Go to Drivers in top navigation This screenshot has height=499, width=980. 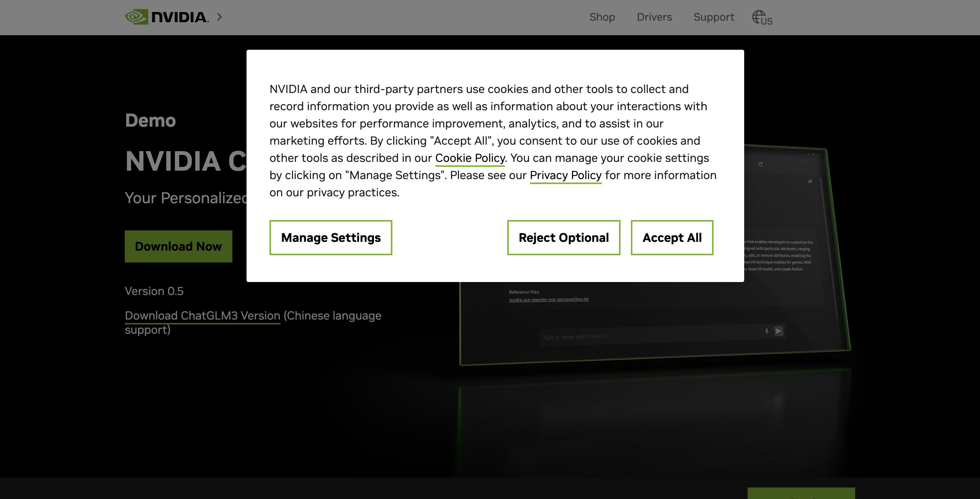tap(654, 17)
